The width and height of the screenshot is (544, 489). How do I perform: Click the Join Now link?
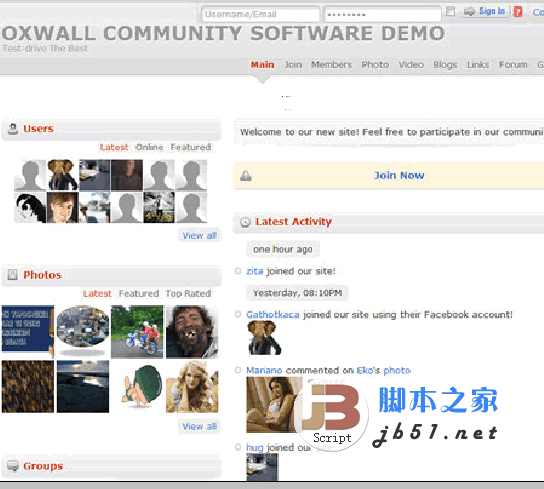click(x=399, y=176)
